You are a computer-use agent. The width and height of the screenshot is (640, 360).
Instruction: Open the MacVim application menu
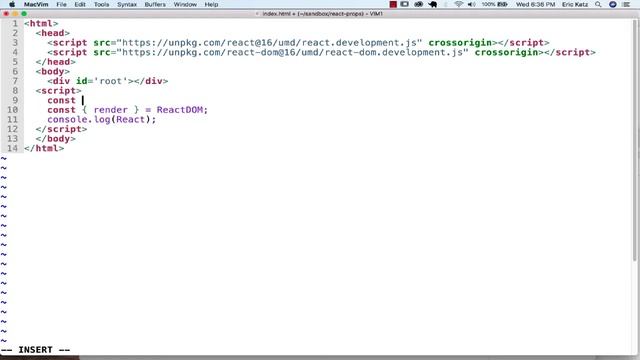pos(36,4)
